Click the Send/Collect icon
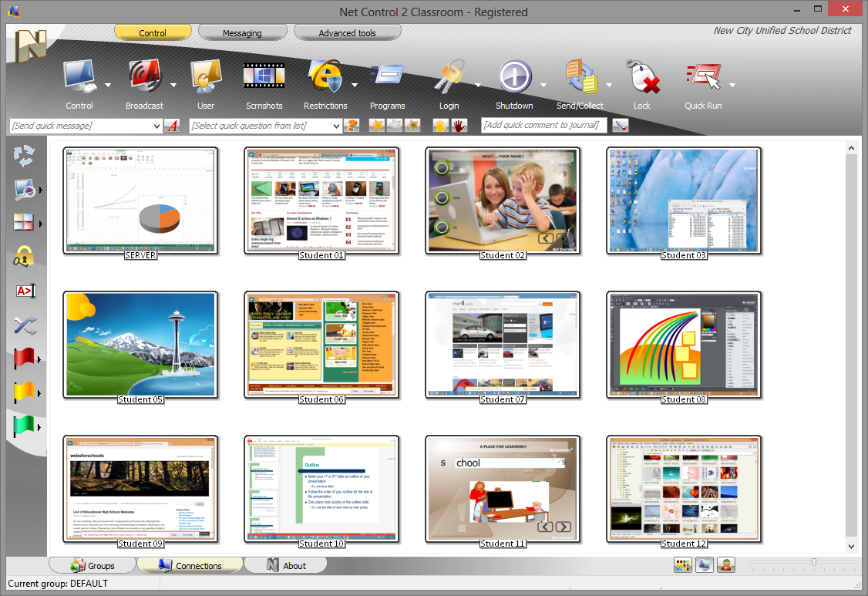868x596 pixels. tap(580, 77)
